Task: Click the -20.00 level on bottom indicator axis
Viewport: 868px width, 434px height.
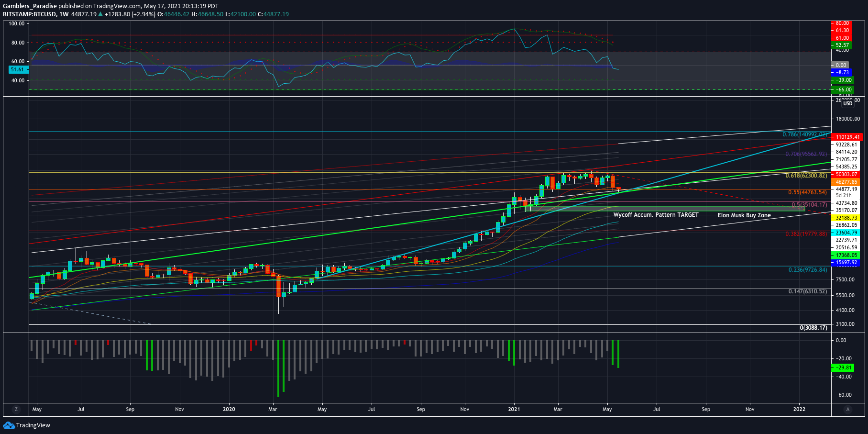Action: coord(843,358)
